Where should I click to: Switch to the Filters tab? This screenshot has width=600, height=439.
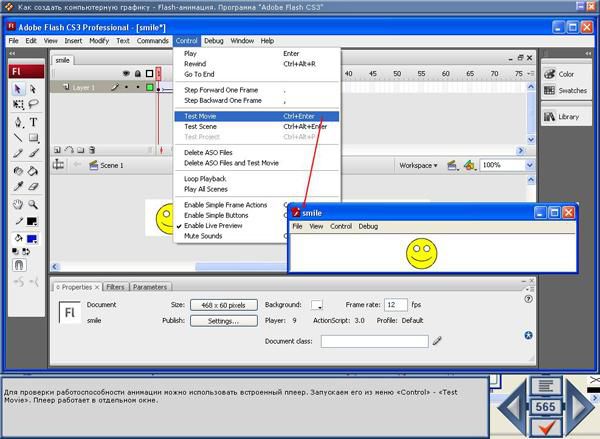[115, 286]
